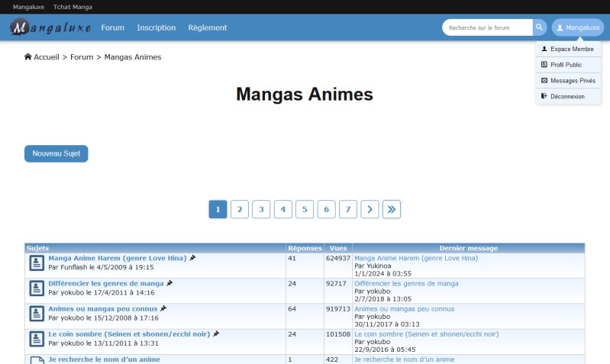Click topic icon for Différencier les genres
Screen dimensions: 610x364
coord(37,288)
